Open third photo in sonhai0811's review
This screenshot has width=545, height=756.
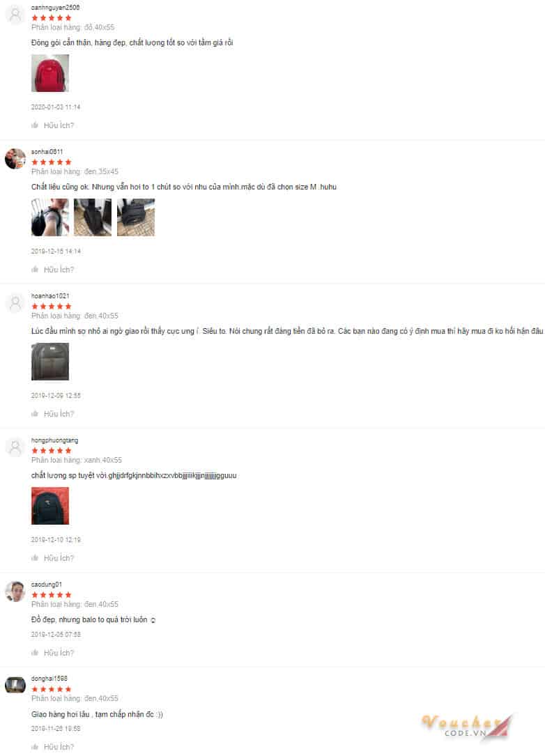tap(135, 217)
